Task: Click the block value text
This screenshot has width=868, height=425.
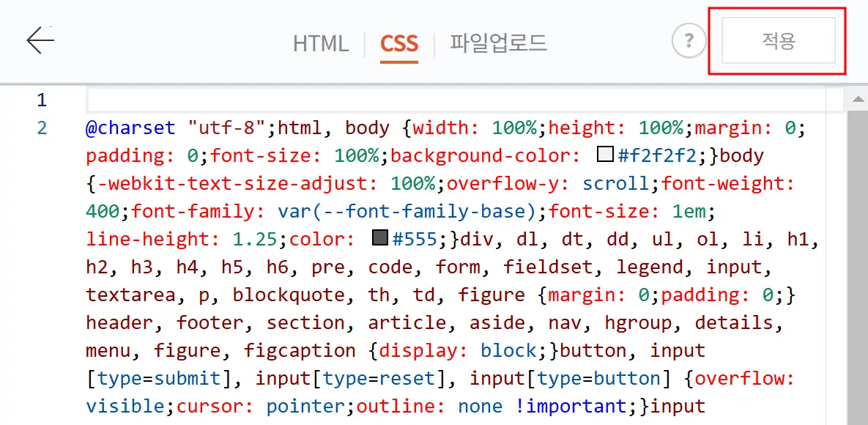Action: (509, 350)
